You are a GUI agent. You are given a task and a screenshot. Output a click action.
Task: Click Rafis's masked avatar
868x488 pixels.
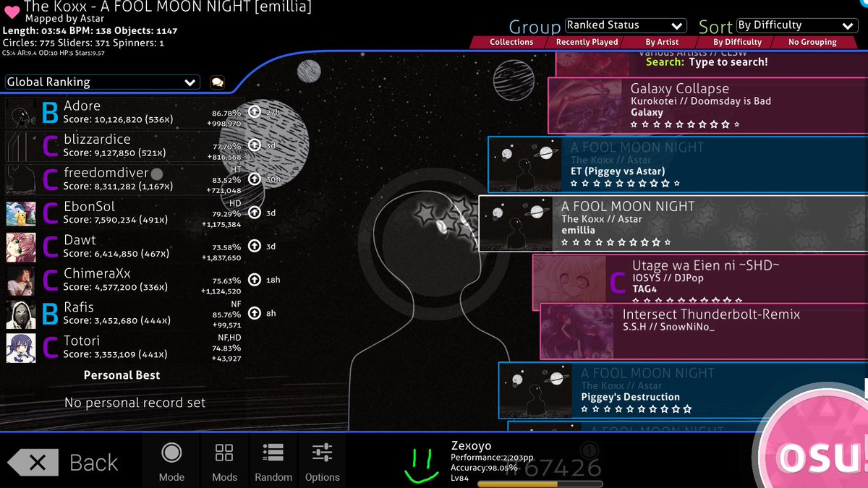pos(21,314)
